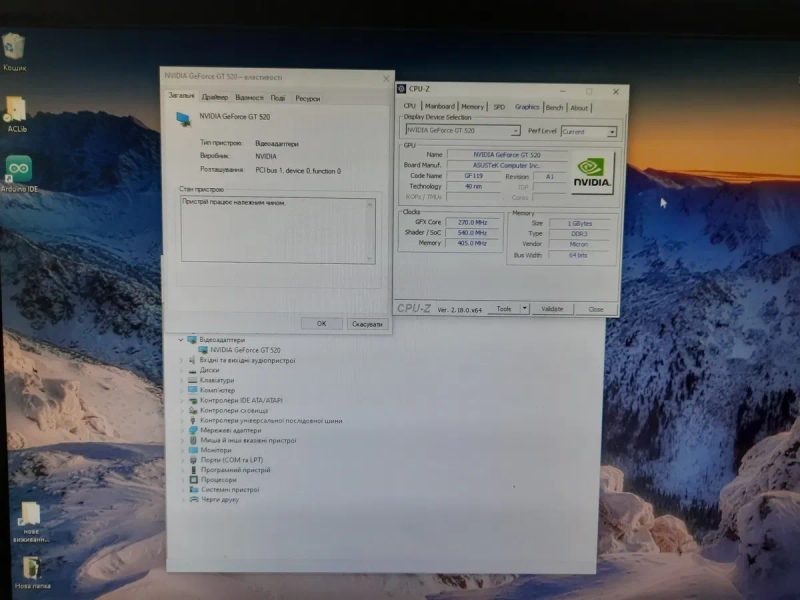Viewport: 800px width, 600px height.
Task: Click the 'ASUSTeK Computer Inc.' board manufacturer value
Action: coord(507,165)
